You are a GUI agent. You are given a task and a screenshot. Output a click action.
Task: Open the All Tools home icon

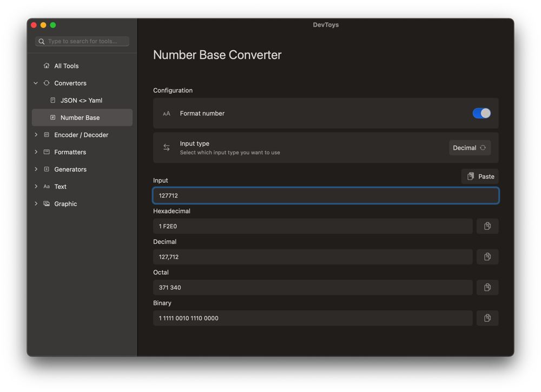[x=47, y=65]
